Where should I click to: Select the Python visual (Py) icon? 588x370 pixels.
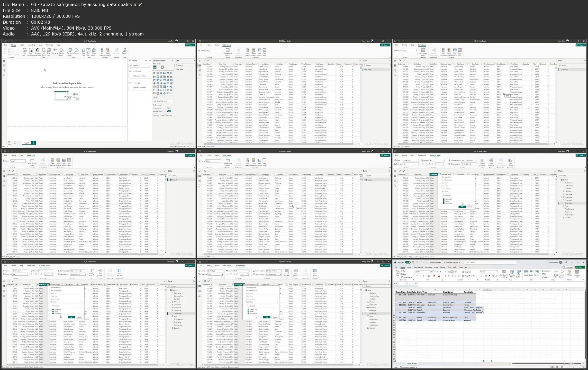[x=171, y=87]
